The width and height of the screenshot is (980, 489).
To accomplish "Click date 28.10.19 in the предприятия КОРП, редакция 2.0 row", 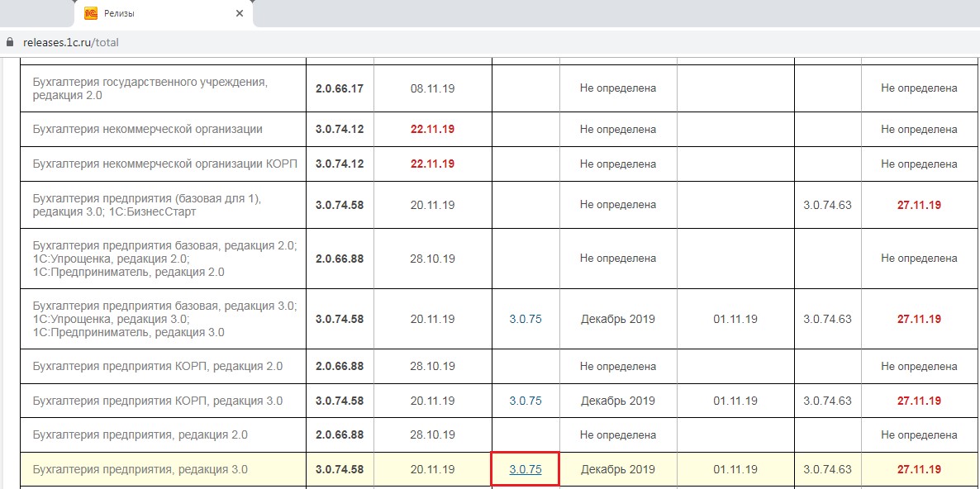I will tap(432, 367).
